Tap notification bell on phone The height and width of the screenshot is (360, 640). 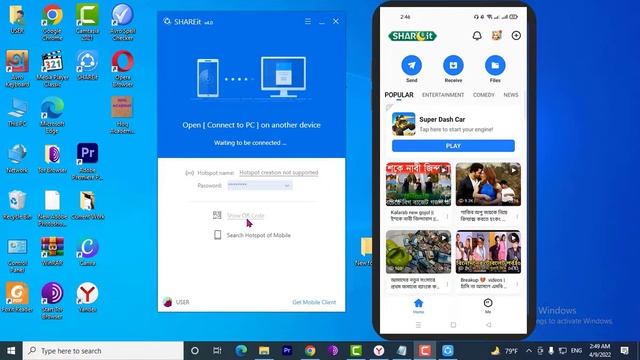click(477, 36)
